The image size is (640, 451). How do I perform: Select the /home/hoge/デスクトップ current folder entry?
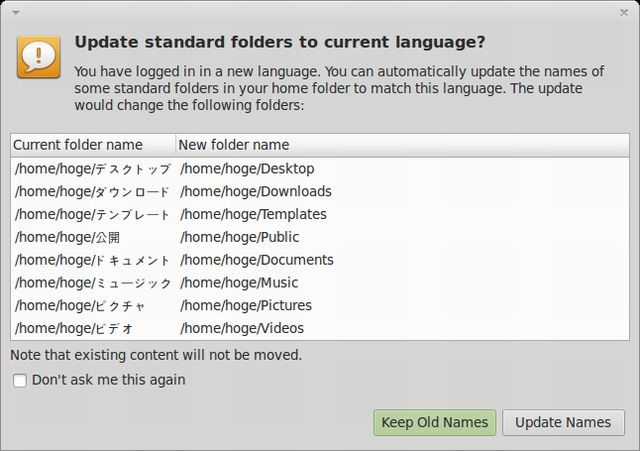(93, 169)
